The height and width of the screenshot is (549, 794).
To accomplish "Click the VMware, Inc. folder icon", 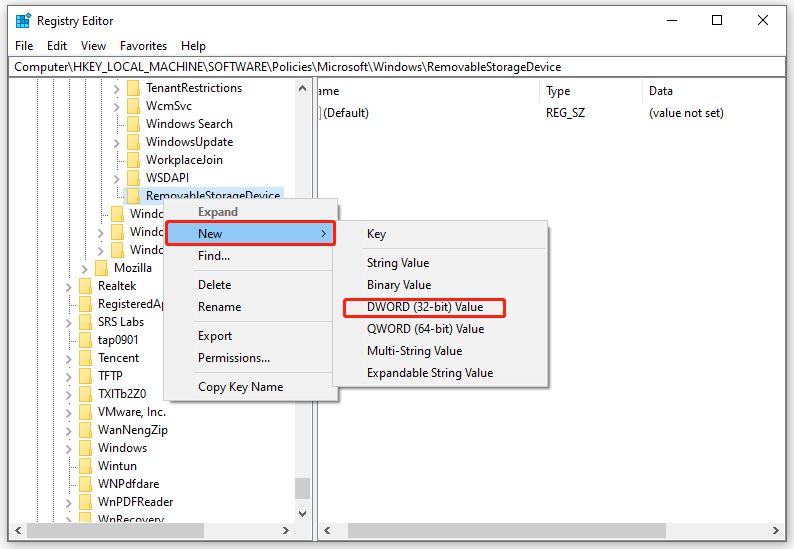I will (x=86, y=412).
